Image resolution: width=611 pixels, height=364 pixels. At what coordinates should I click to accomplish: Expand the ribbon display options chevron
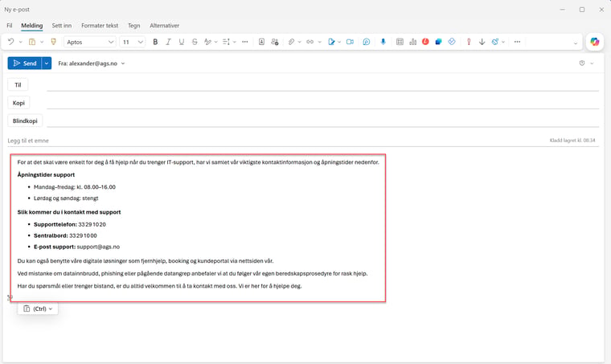[576, 43]
